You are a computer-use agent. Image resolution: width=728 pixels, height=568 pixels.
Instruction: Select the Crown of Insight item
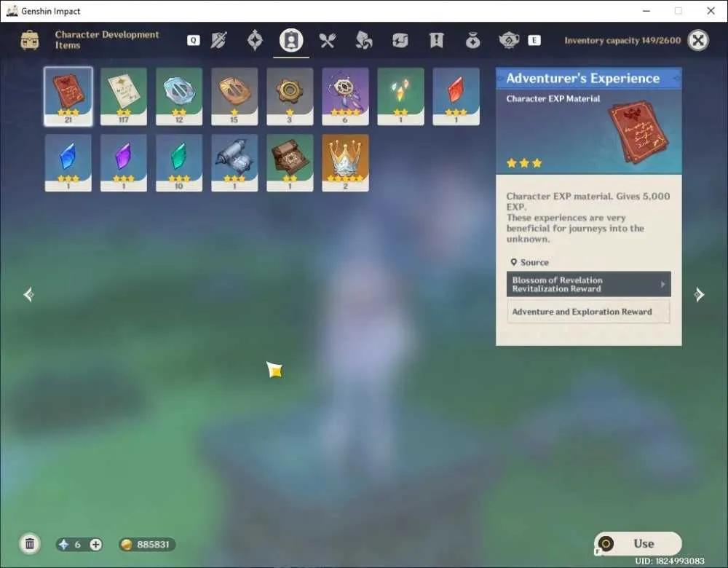[345, 162]
